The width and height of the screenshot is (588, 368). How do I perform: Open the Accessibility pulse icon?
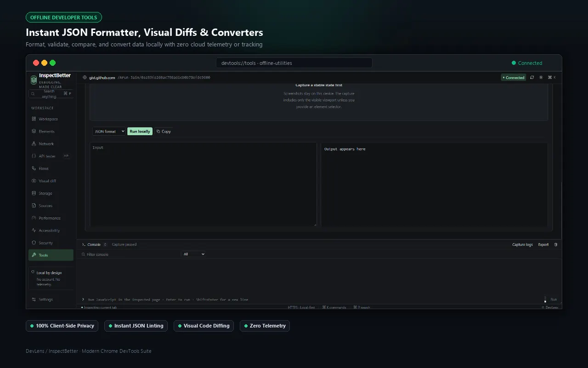pyautogui.click(x=34, y=230)
